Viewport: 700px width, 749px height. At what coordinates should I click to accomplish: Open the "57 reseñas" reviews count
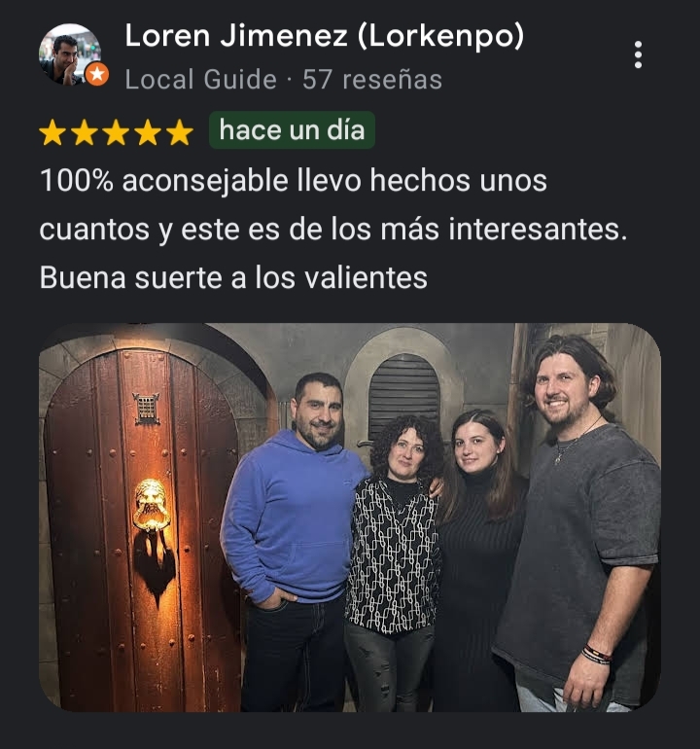372,80
